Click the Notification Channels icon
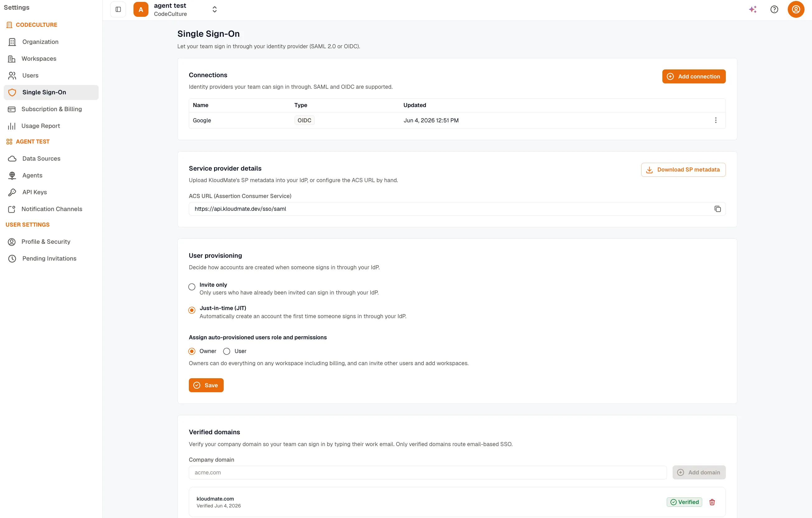The height and width of the screenshot is (518, 812). tap(12, 209)
